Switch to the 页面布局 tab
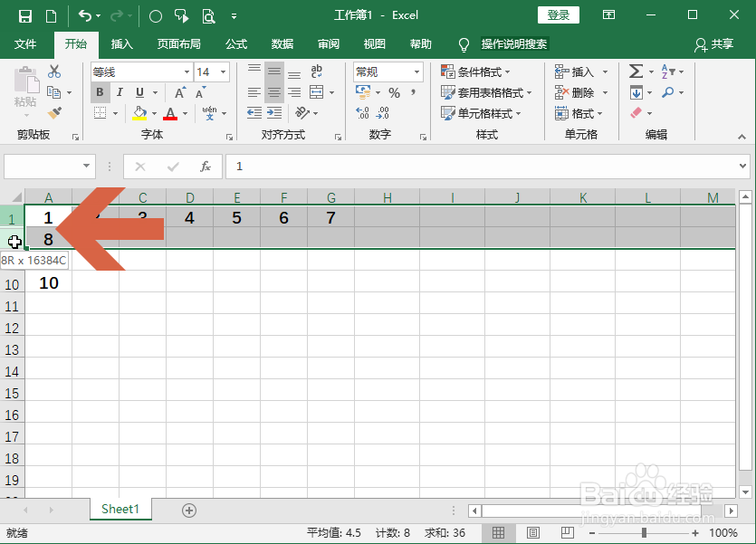This screenshot has height=544, width=756. click(x=179, y=44)
